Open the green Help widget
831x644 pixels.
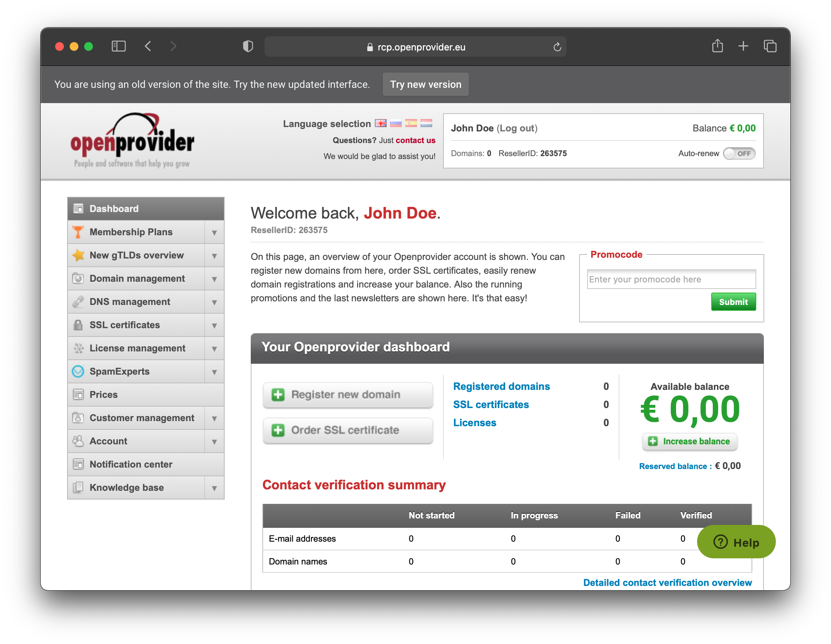(x=736, y=542)
